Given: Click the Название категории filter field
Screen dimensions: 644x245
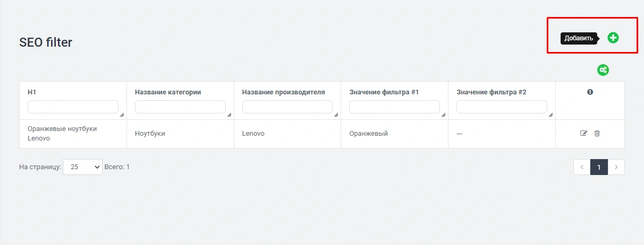Looking at the screenshot, I should click(180, 107).
